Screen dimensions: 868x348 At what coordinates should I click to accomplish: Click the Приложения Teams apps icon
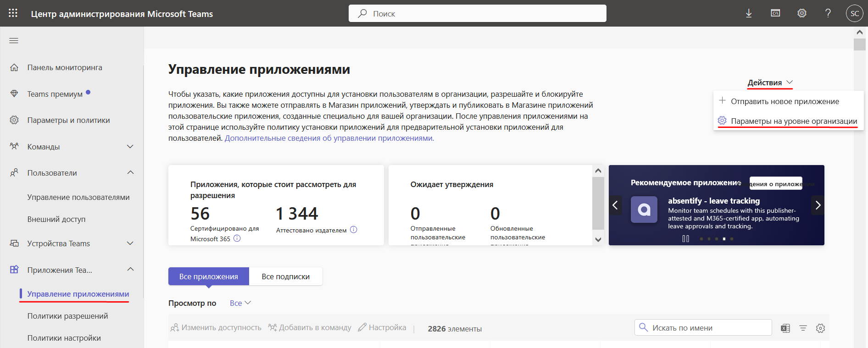(14, 270)
